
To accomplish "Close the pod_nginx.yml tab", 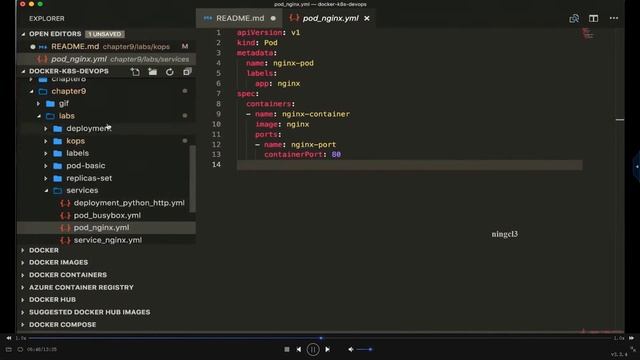I will point(367,18).
